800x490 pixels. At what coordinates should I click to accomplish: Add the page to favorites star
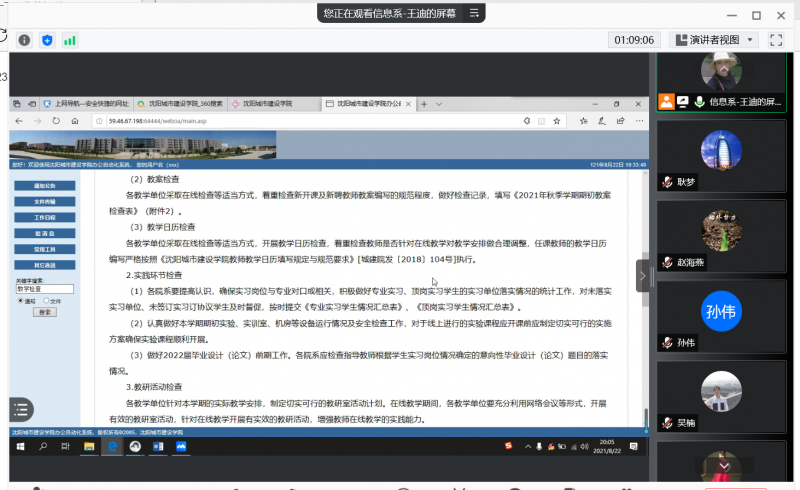click(557, 121)
